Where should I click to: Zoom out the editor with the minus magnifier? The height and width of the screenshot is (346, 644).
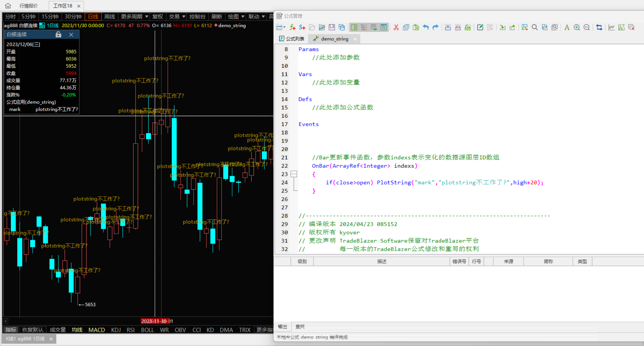pos(587,27)
